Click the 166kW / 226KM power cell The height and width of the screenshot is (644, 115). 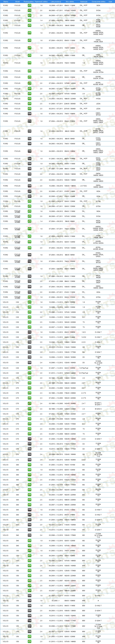[x=70, y=383]
